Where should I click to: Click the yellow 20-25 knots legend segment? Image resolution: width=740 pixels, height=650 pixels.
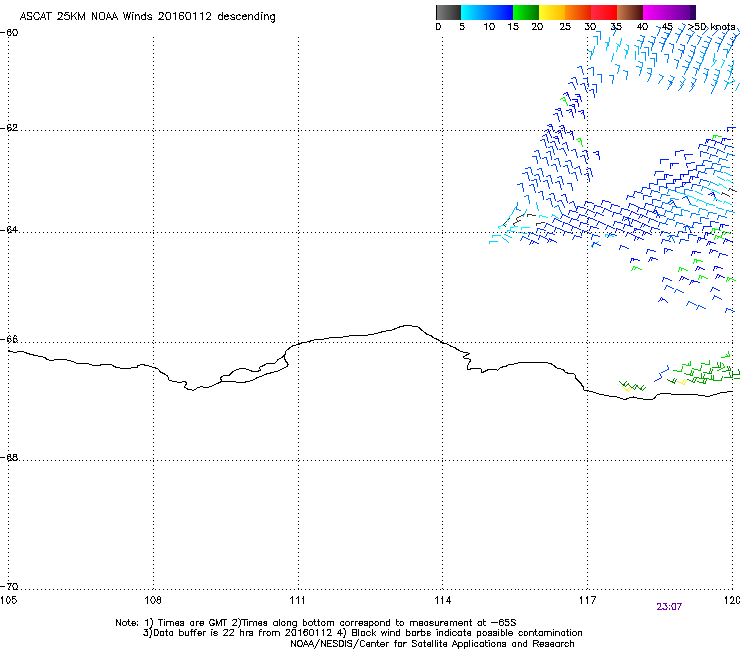click(x=552, y=12)
